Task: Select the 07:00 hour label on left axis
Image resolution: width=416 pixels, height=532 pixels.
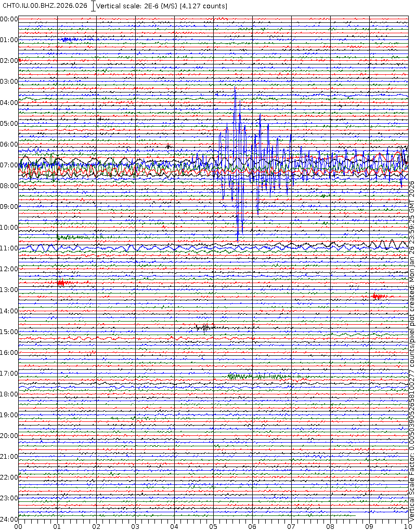Action: tap(9, 165)
